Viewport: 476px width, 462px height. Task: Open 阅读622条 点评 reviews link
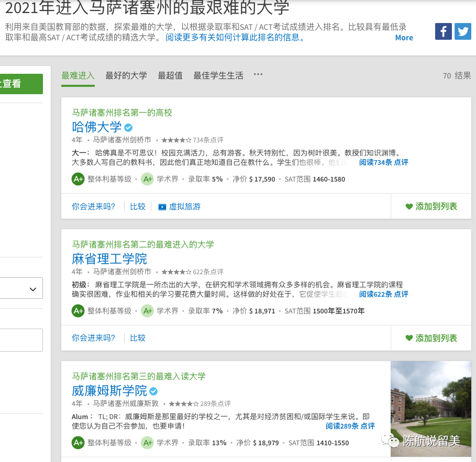384,294
